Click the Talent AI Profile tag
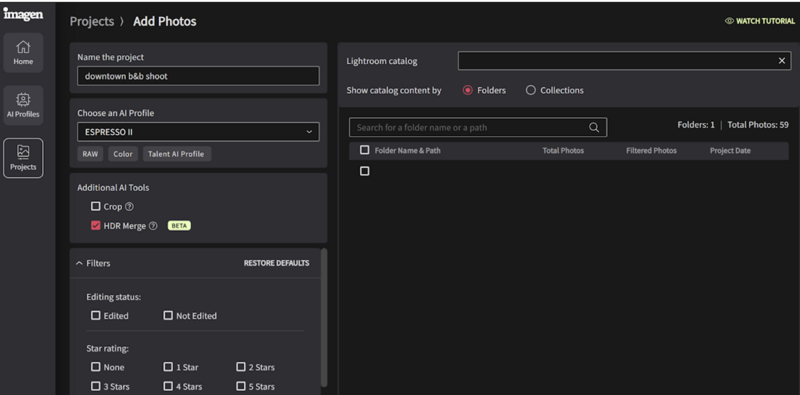The width and height of the screenshot is (800, 395). 177,154
